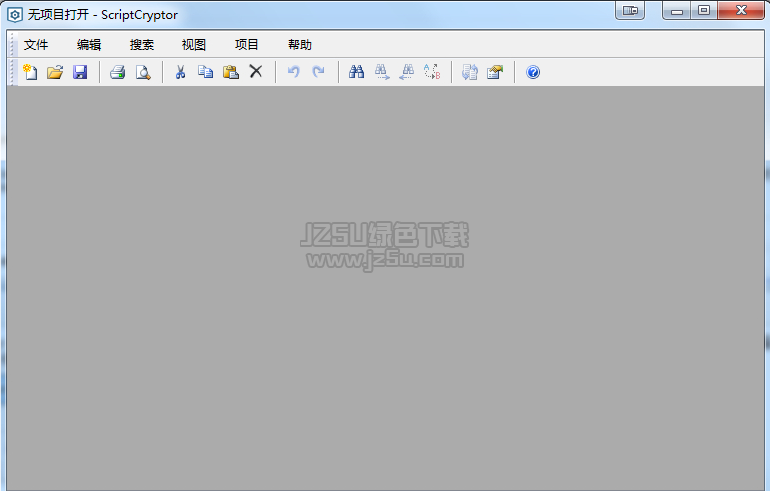Click the Paste clipboard icon
Viewport: 770px width, 491px height.
pyautogui.click(x=230, y=72)
